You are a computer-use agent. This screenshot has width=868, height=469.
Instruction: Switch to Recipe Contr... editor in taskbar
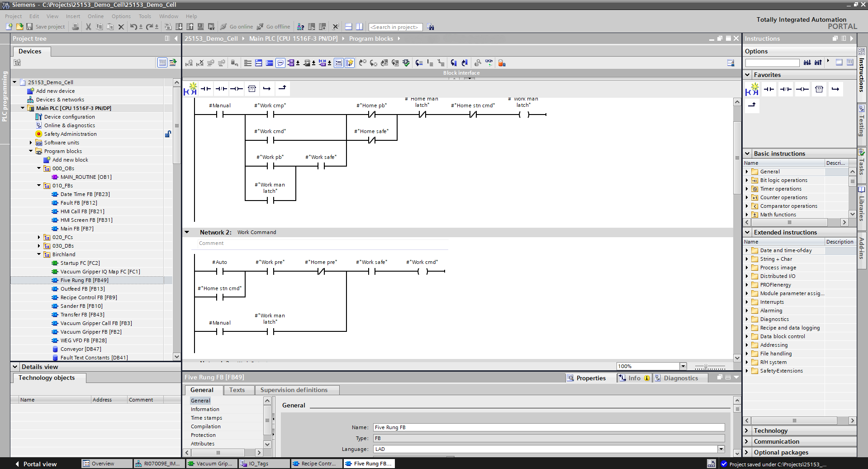click(x=316, y=464)
